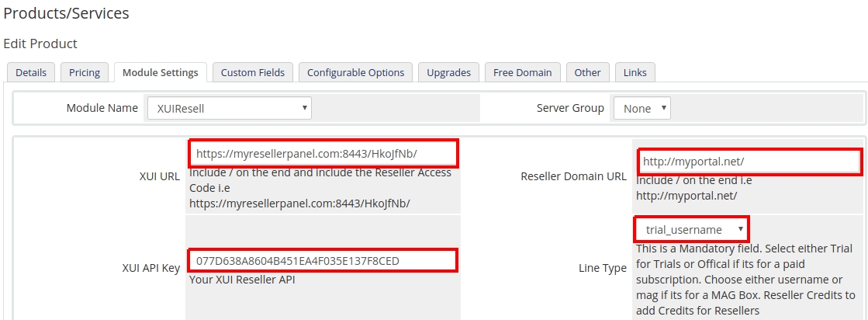The image size is (868, 320).
Task: Go to the Custom Fields tab
Action: click(253, 72)
